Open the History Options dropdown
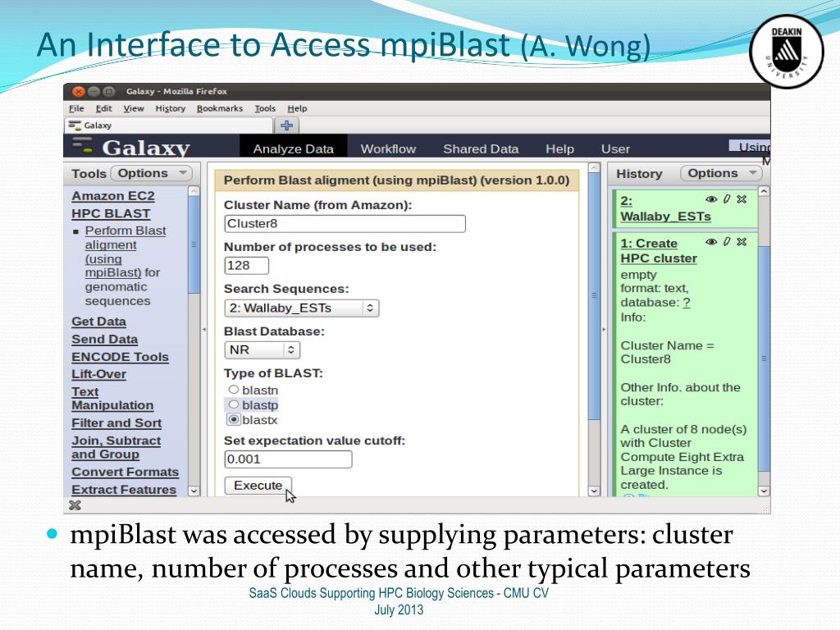The image size is (840, 630). (721, 173)
